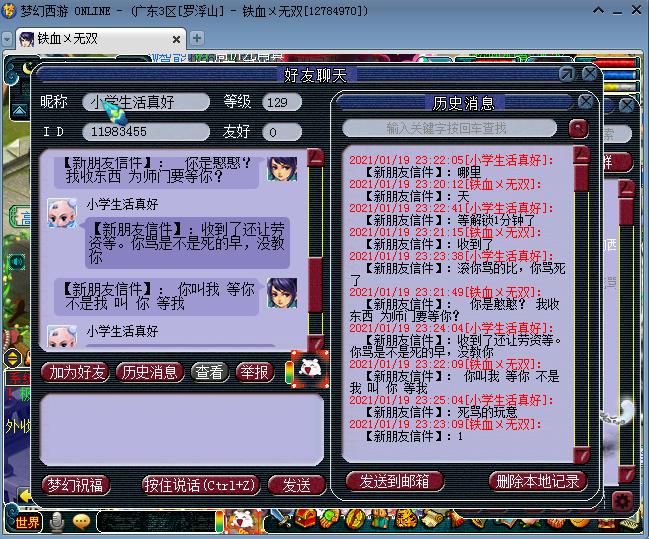Switch chat channel 世界 world button
This screenshot has height=539, width=649.
27,522
